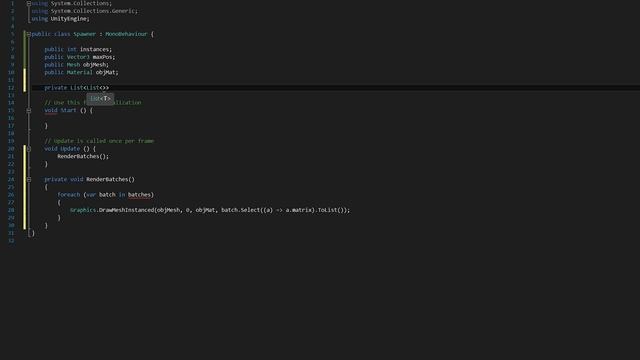Image resolution: width=640 pixels, height=360 pixels.
Task: Click the var keyword in the foreach
Action: [x=91, y=195]
